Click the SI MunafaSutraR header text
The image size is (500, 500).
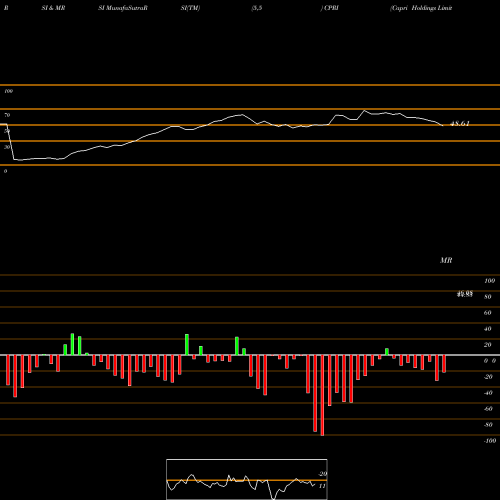click(123, 8)
